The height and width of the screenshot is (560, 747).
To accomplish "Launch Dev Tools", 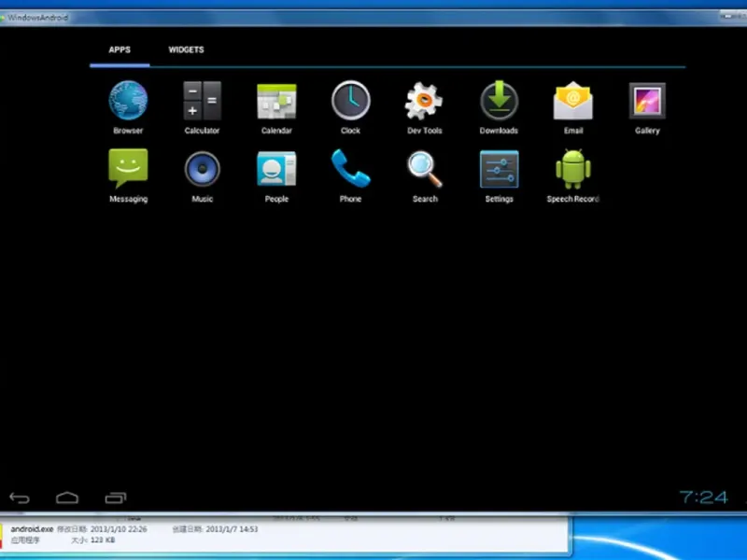I will click(425, 107).
